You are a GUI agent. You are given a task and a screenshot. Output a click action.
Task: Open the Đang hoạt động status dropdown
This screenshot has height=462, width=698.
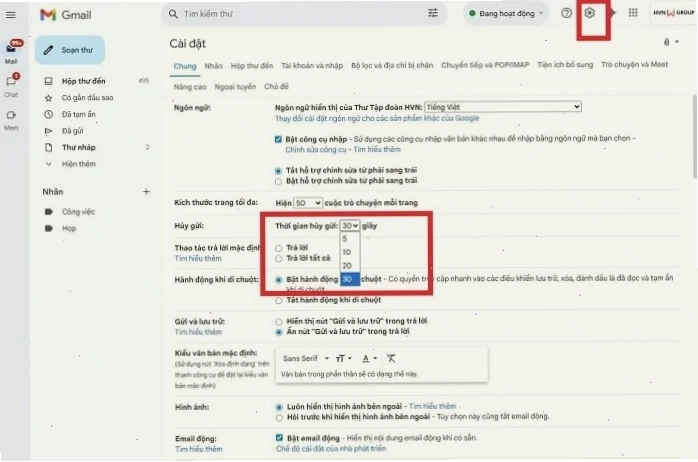click(x=506, y=13)
